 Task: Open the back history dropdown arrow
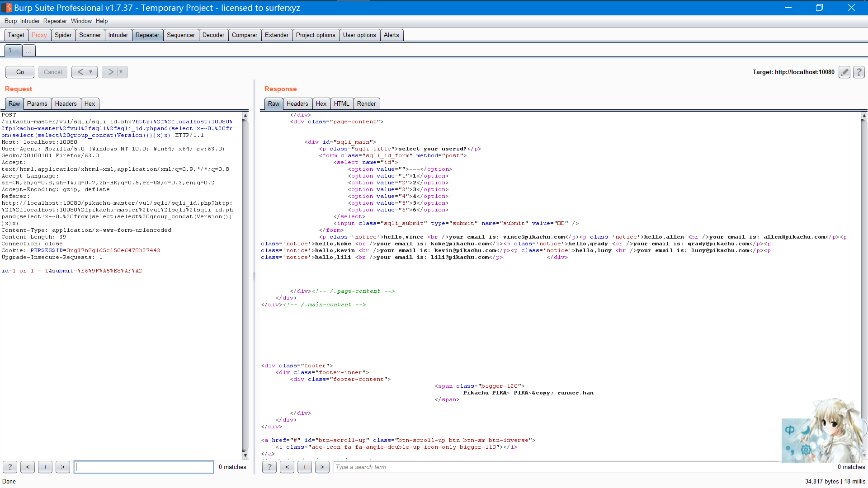click(91, 72)
